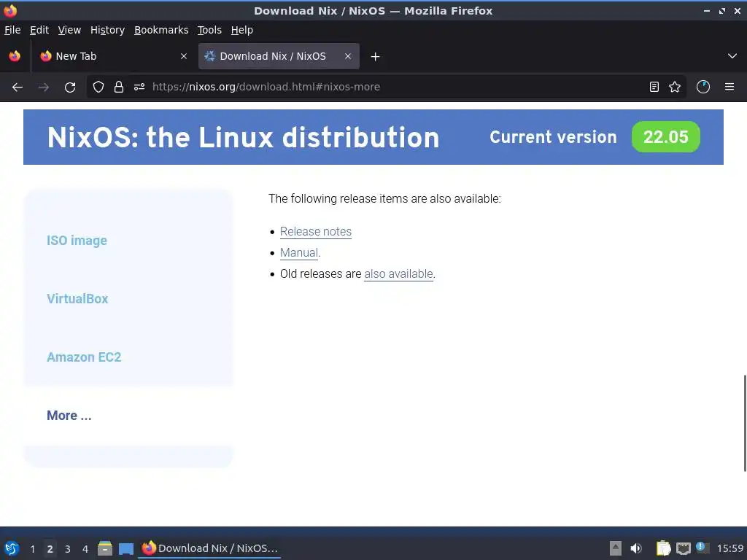Viewport: 747px width, 560px height.
Task: Open the File menu
Action: (x=12, y=30)
